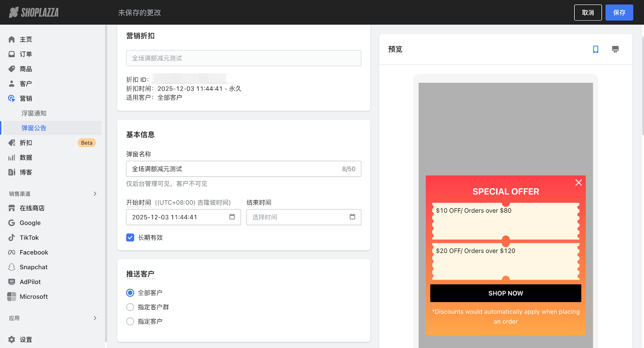Uncheck the 长期有效 checkbox
Image resolution: width=644 pixels, height=348 pixels.
point(130,238)
